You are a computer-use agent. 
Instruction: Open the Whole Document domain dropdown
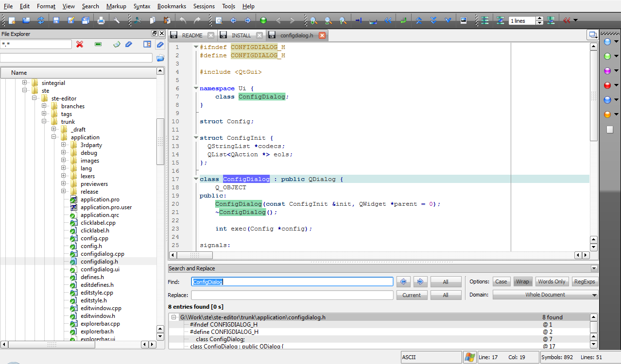click(x=545, y=295)
